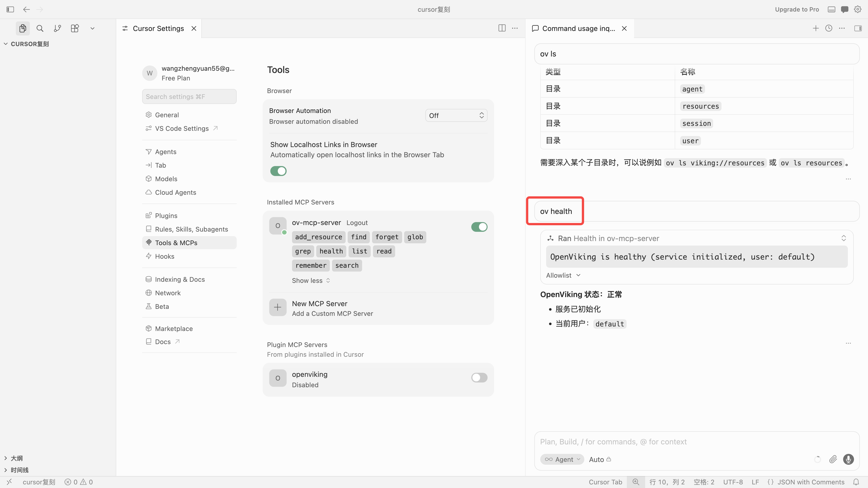Viewport: 868px width, 488px height.
Task: Open Indexing & Docs section
Action: [189, 279]
